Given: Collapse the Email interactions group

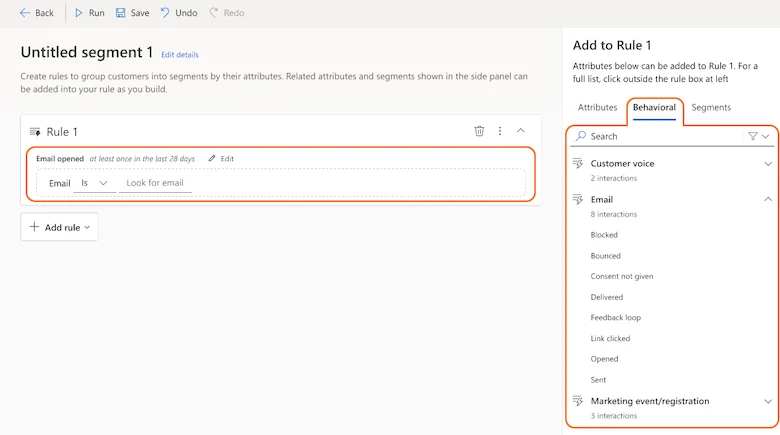Looking at the screenshot, I should tap(768, 199).
